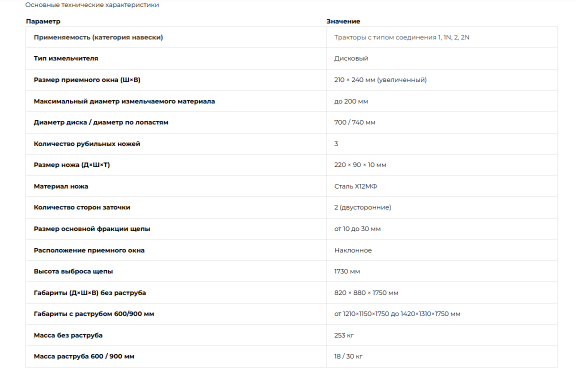This screenshot has width=576, height=375.
Task: Select 'Количество сторон заточки' row label
Action: pyautogui.click(x=82, y=208)
